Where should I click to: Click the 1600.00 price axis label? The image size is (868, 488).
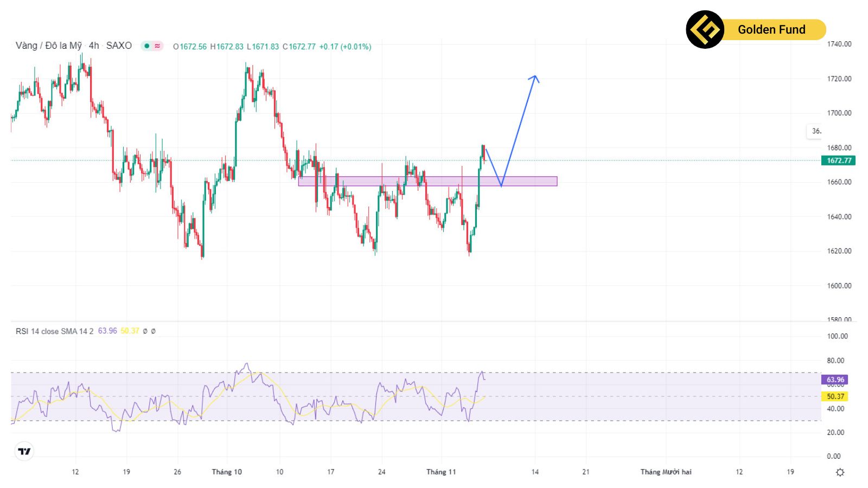point(839,285)
